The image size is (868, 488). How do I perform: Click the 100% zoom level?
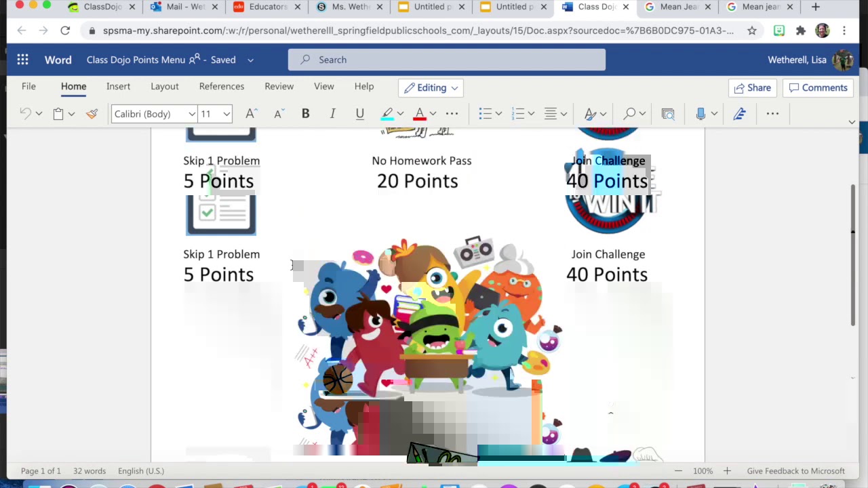pyautogui.click(x=703, y=471)
